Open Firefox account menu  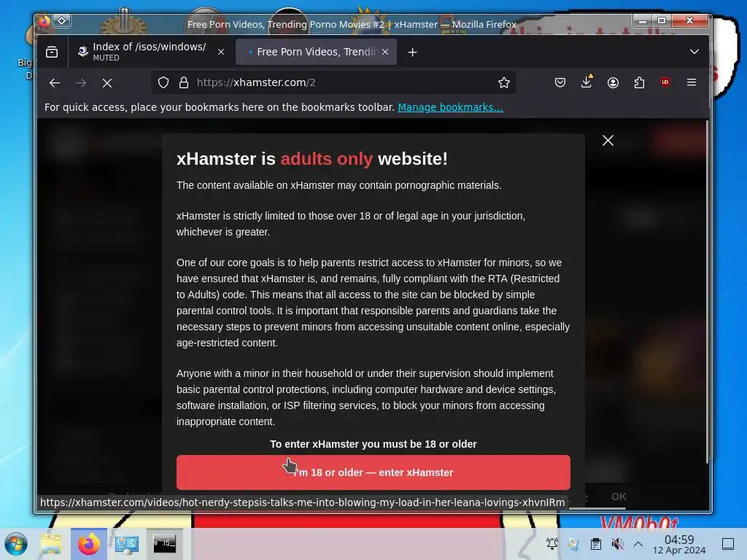coord(613,83)
